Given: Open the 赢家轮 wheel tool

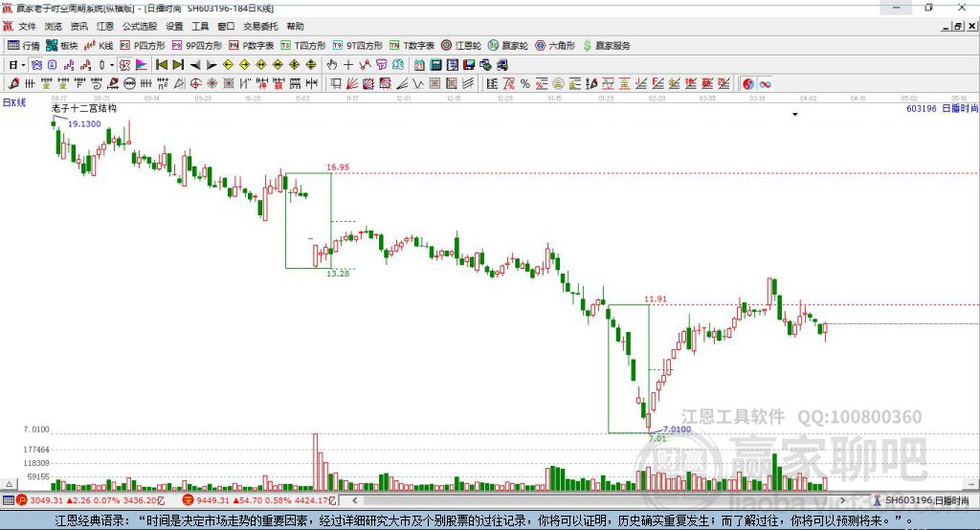Looking at the screenshot, I should [x=507, y=46].
